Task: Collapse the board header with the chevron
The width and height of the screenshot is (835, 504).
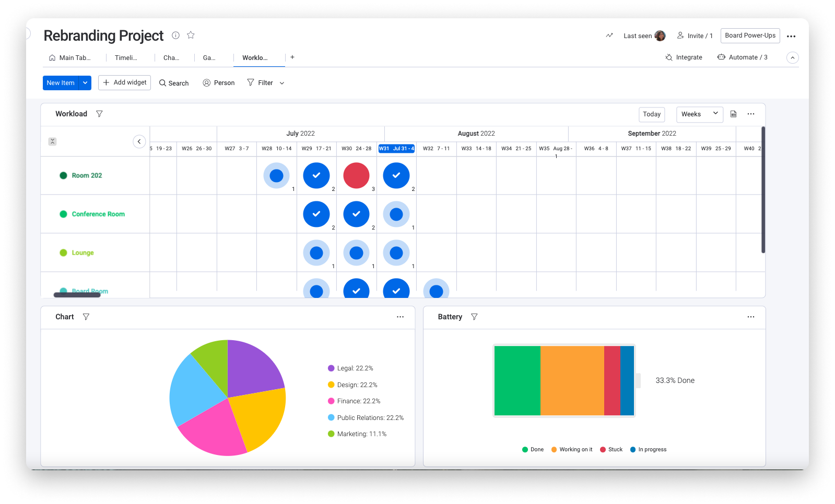Action: 792,57
